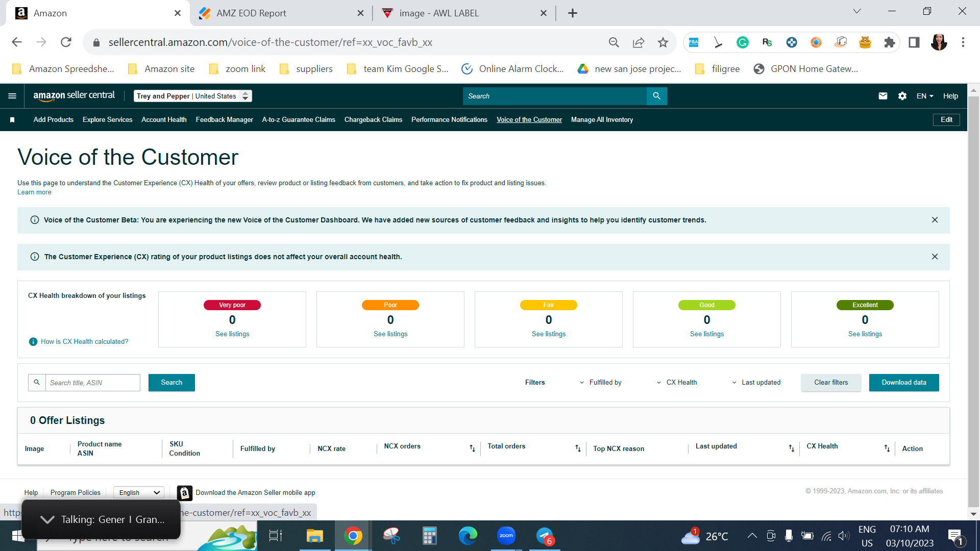Viewport: 980px width, 551px height.
Task: Bookmark this page with the star icon
Action: [663, 42]
